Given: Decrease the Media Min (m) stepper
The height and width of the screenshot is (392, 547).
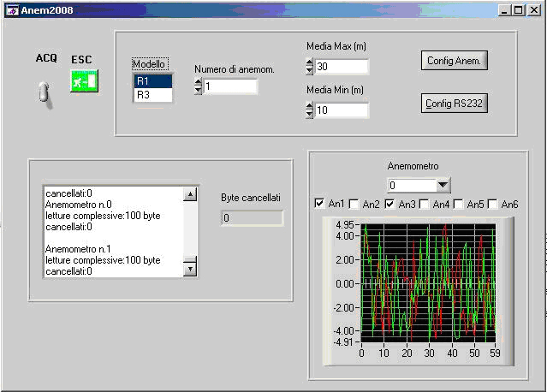Looking at the screenshot, I should (x=309, y=114).
